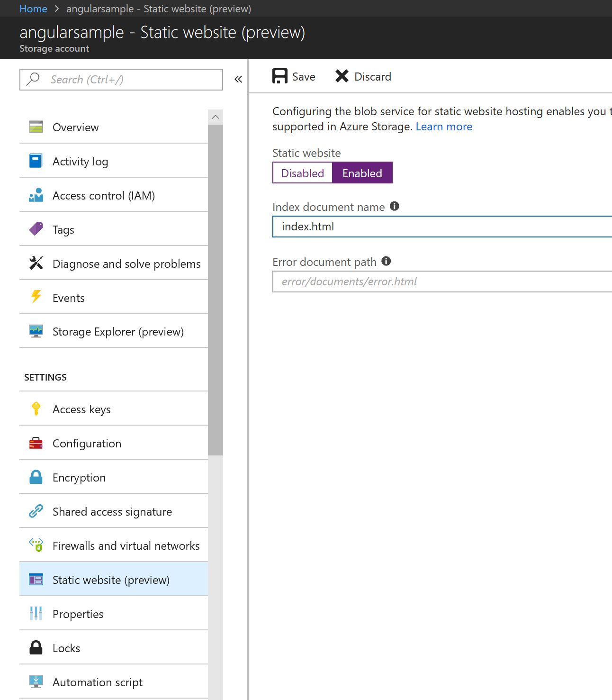Screen dimensions: 612x700
Task: Click the search magnifier icon
Action: pyautogui.click(x=33, y=79)
